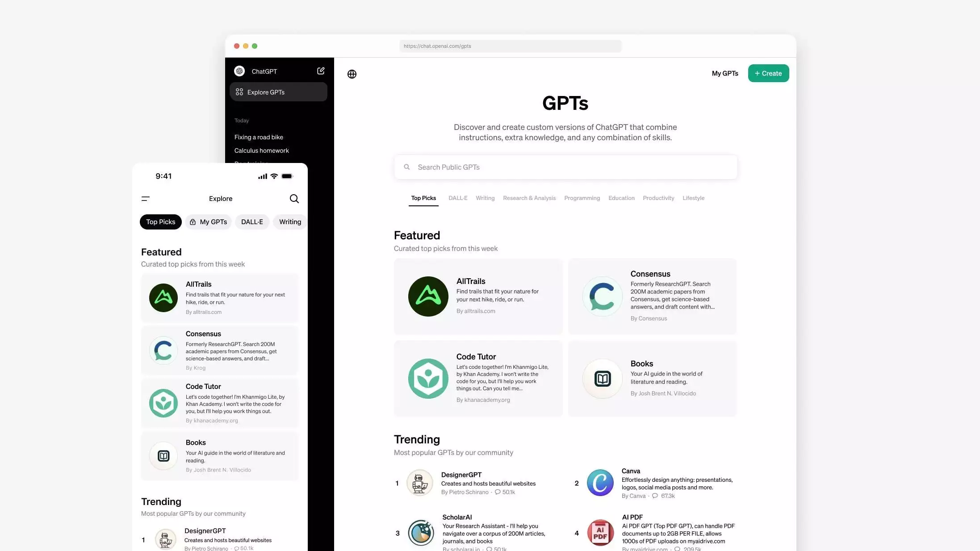This screenshot has width=980, height=551.
Task: Click the green Create button
Action: [768, 73]
